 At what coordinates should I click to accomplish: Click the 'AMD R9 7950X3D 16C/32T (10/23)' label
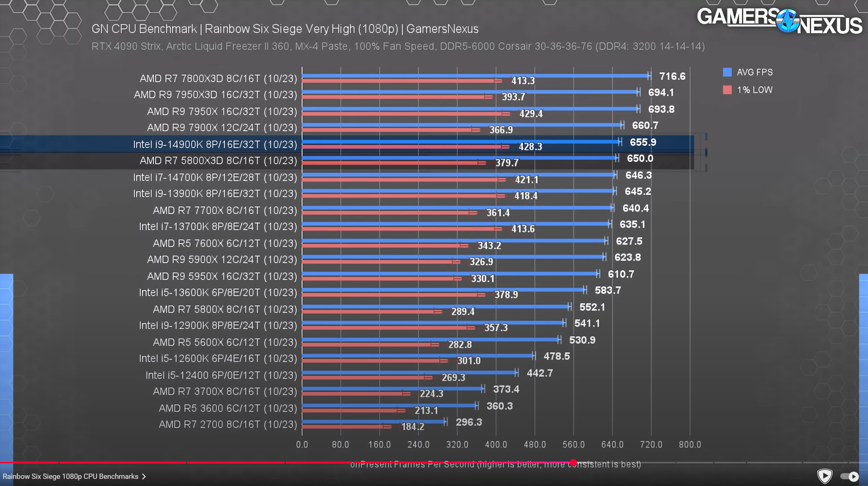(x=216, y=95)
